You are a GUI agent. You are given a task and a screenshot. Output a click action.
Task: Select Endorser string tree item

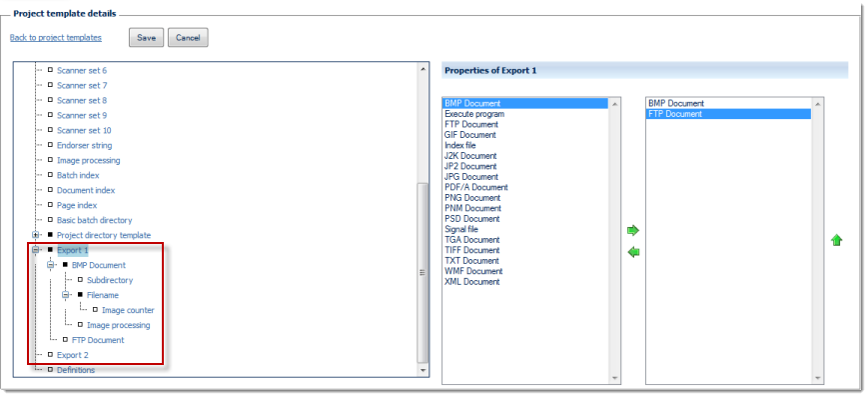point(84,145)
